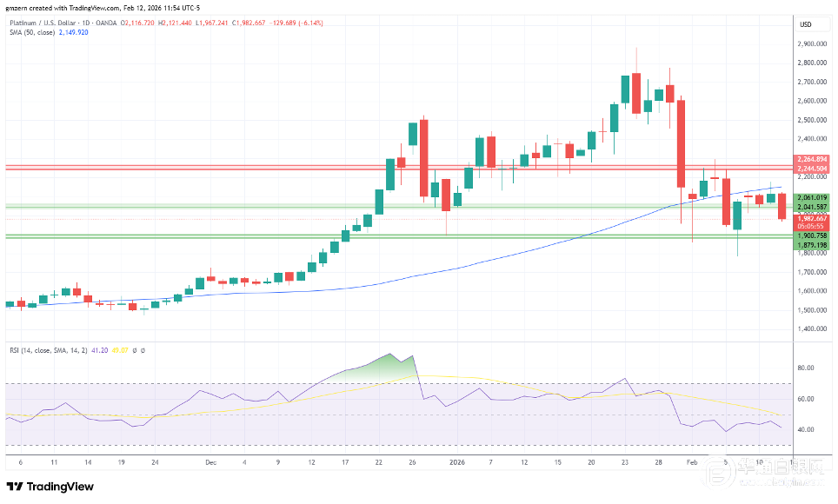Click the red 2,244.504 price label

click(811, 169)
